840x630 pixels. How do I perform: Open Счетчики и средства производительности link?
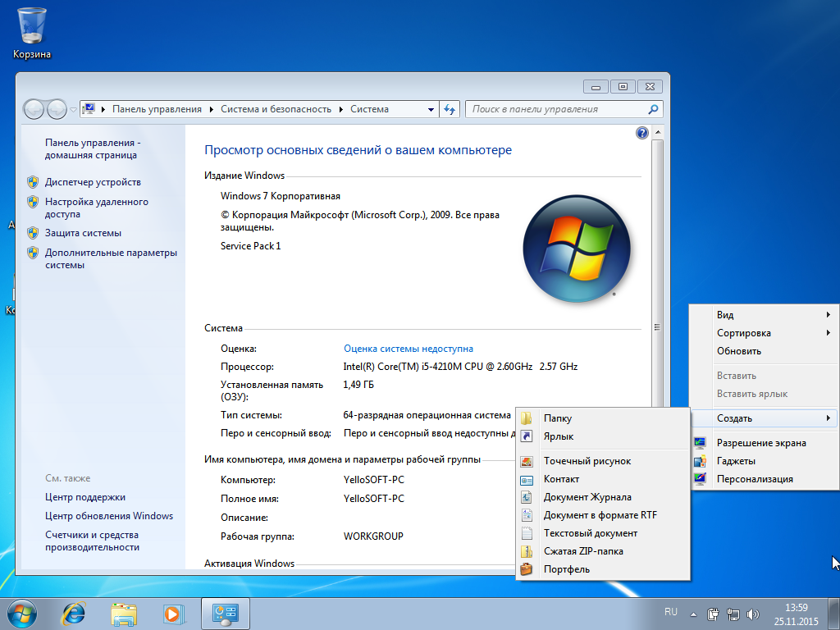coord(92,541)
